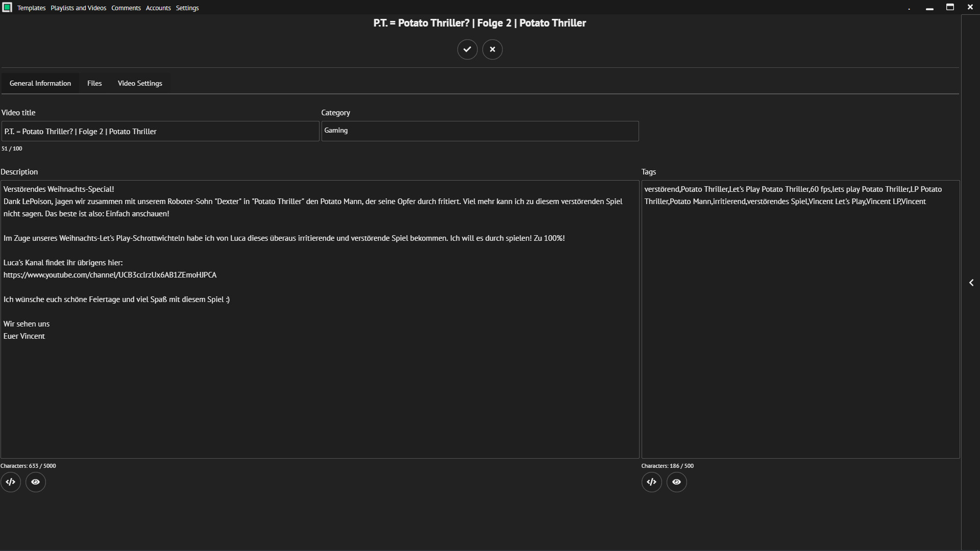
Task: Open the Gaming category selector
Action: pyautogui.click(x=479, y=131)
